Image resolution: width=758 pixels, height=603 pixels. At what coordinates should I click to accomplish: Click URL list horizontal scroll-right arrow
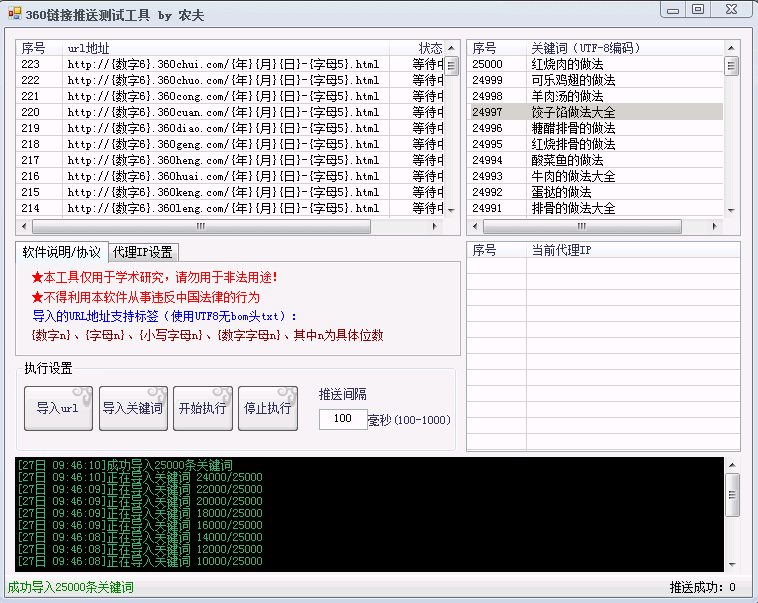click(435, 226)
